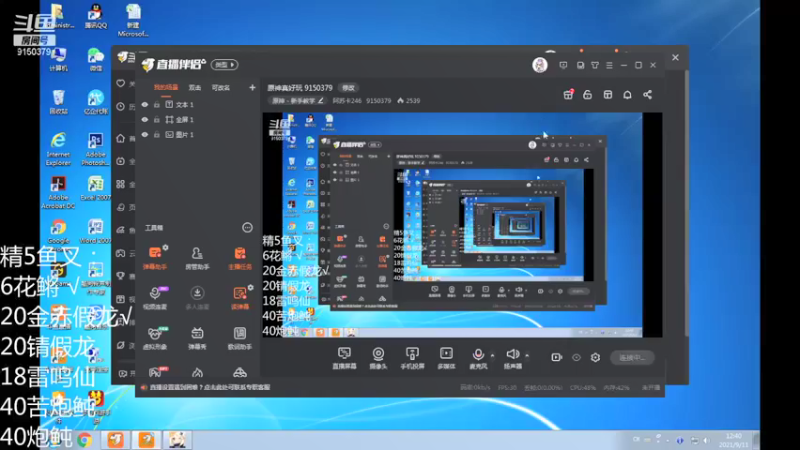Expand microphone options arrow
This screenshot has width=800, height=450.
(492, 355)
